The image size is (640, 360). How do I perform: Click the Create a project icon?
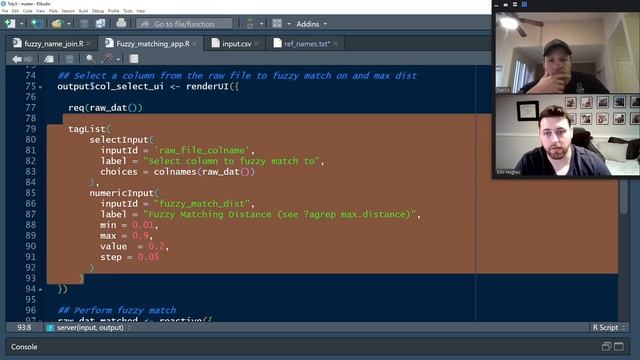(36, 24)
